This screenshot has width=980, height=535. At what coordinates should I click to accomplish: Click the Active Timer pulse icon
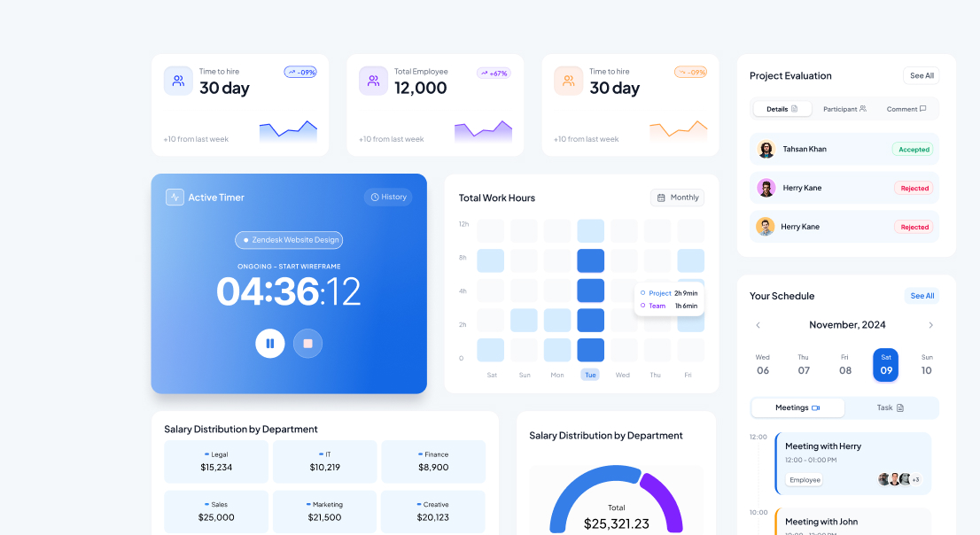[x=175, y=197]
